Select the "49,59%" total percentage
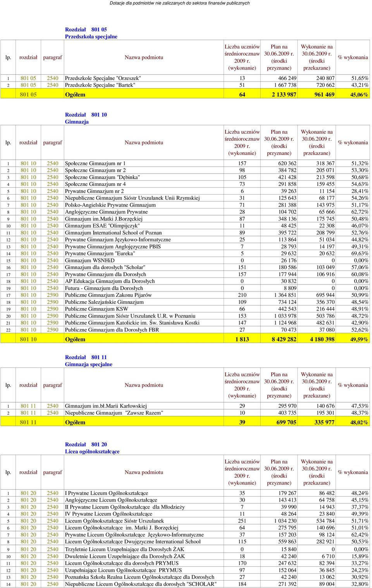 (x=359, y=340)
